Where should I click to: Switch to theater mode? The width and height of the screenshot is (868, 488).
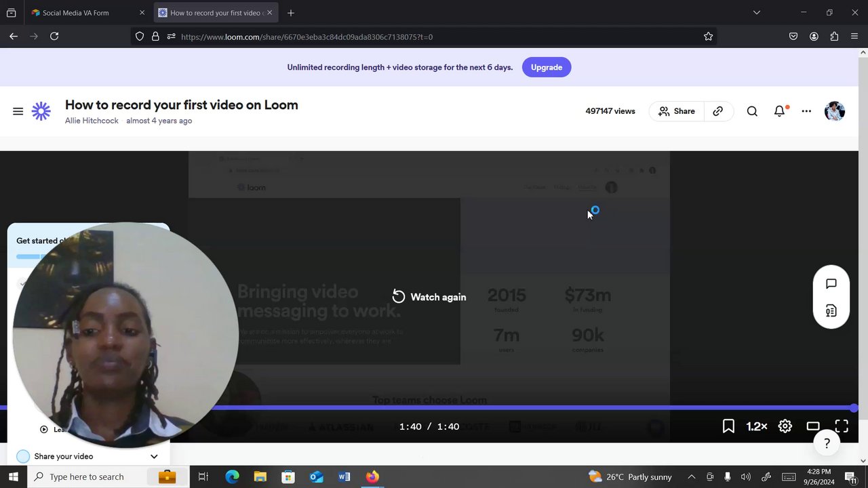[x=813, y=426]
